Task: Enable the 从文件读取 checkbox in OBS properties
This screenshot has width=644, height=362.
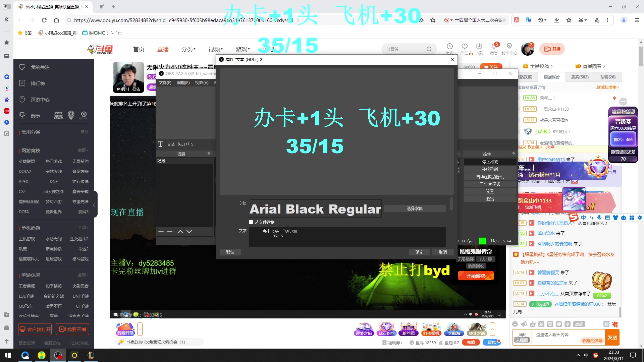Action: point(251,222)
